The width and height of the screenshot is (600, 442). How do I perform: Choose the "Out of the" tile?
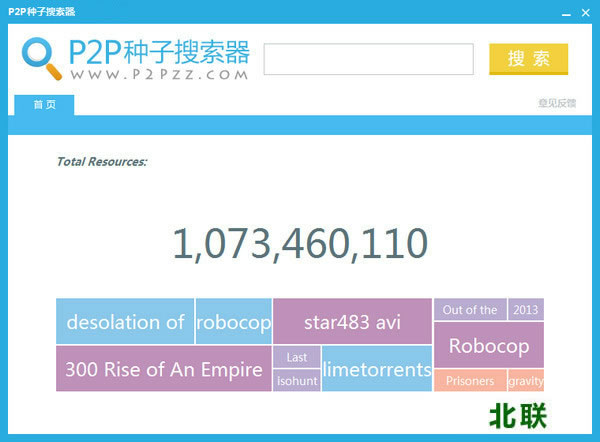pos(470,310)
